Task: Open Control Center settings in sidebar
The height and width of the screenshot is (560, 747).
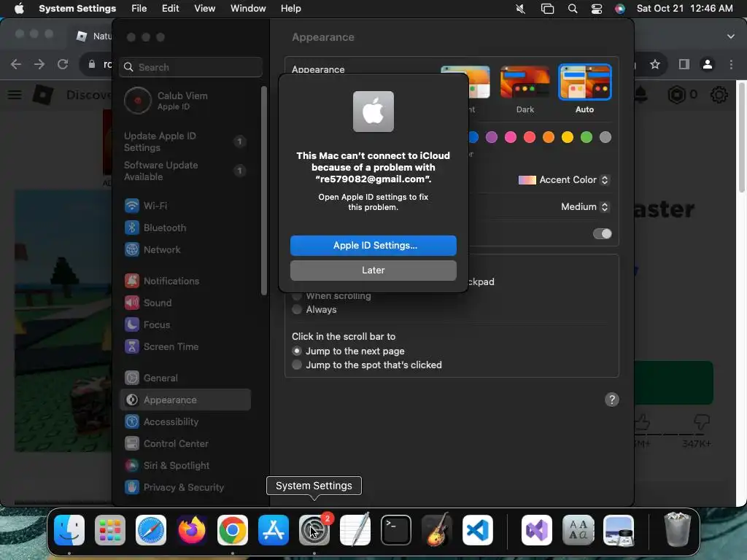Action: 185,444
